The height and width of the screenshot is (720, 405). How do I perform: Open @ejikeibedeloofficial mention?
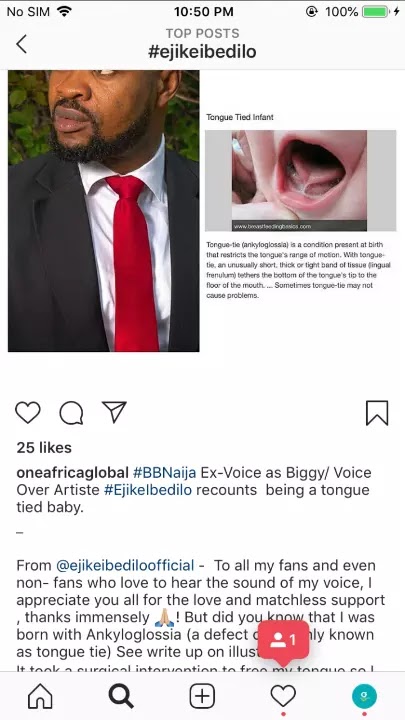(125, 565)
